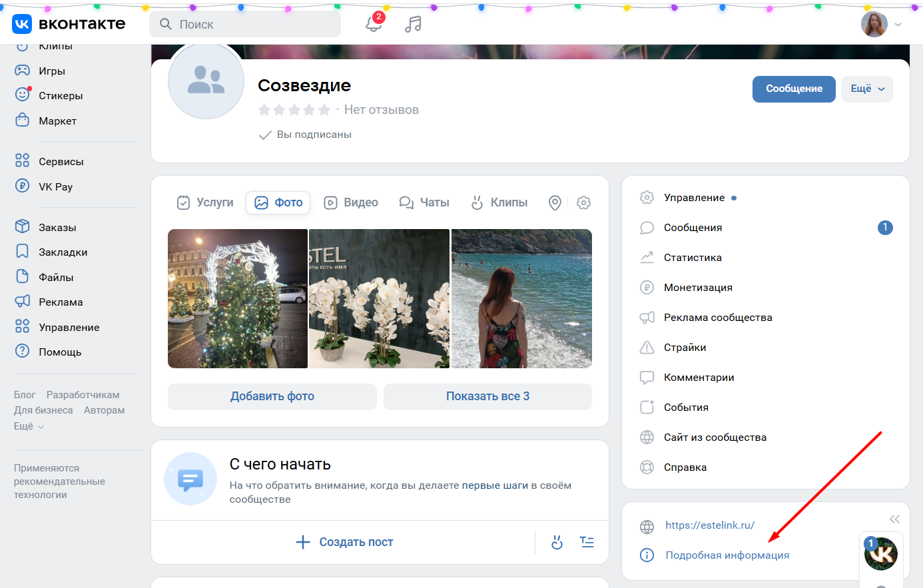This screenshot has height=588, width=923.
Task: Open Заказы box icon in sidebar
Action: 23,227
